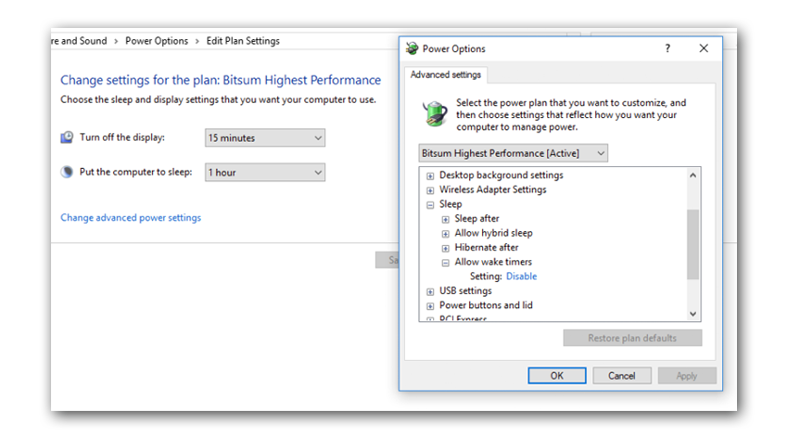This screenshot has height=446, width=800.
Task: Expand the USB settings node
Action: [430, 292]
